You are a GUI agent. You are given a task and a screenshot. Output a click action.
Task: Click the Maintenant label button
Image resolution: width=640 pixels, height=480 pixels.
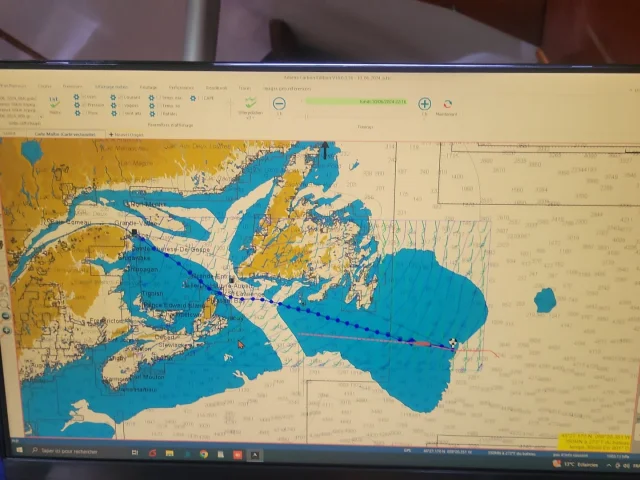coord(446,114)
